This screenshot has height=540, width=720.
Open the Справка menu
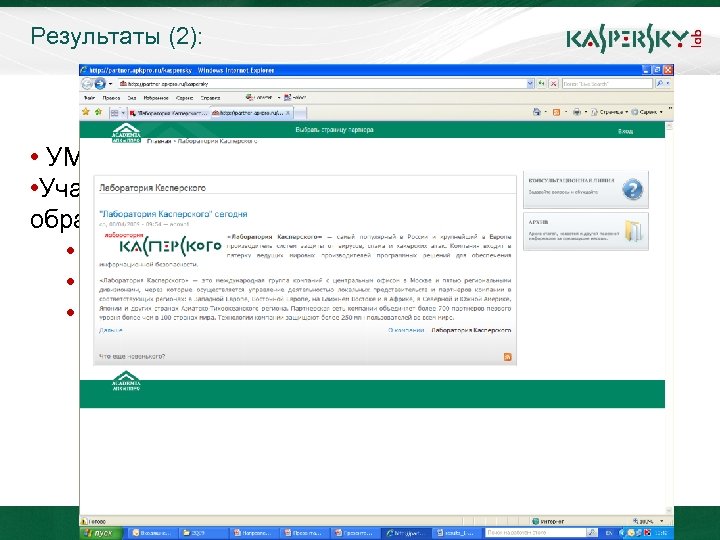(x=210, y=98)
